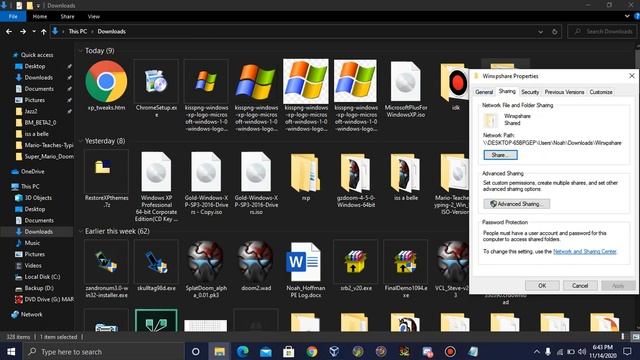The image size is (640, 360).
Task: Open Microsoft Store from taskbar
Action: pyautogui.click(x=289, y=351)
